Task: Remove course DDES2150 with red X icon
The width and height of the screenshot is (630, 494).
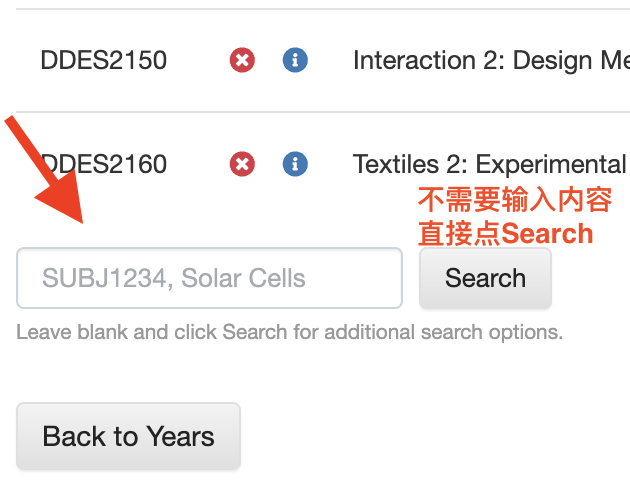Action: click(242, 60)
